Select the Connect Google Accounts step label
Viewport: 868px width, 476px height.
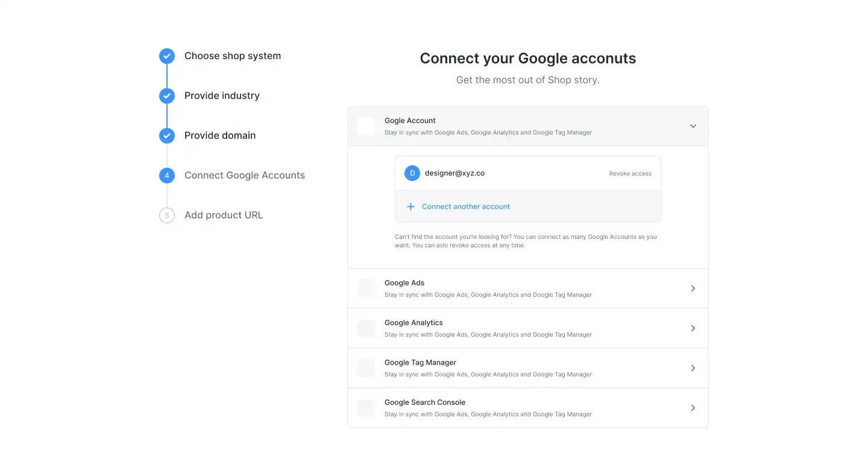[245, 176]
